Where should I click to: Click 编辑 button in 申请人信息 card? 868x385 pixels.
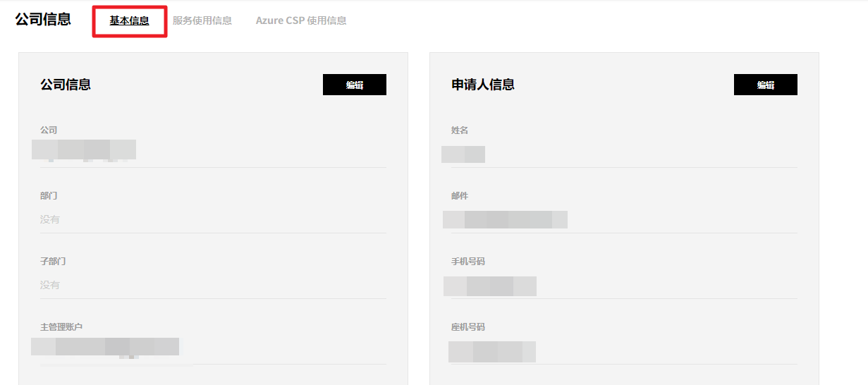tap(766, 85)
